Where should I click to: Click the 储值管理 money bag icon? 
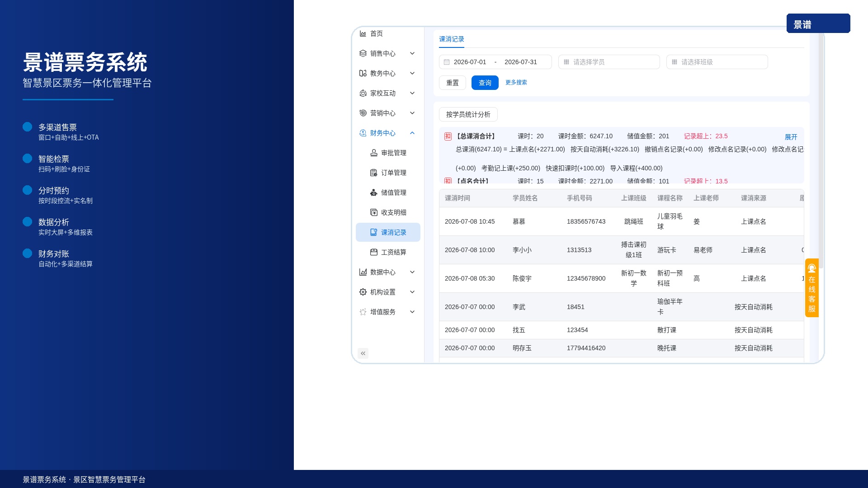(373, 192)
